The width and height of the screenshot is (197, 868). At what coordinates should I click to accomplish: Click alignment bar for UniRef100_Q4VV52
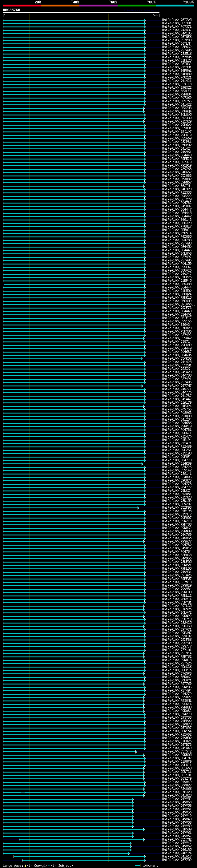(x=68, y=799)
